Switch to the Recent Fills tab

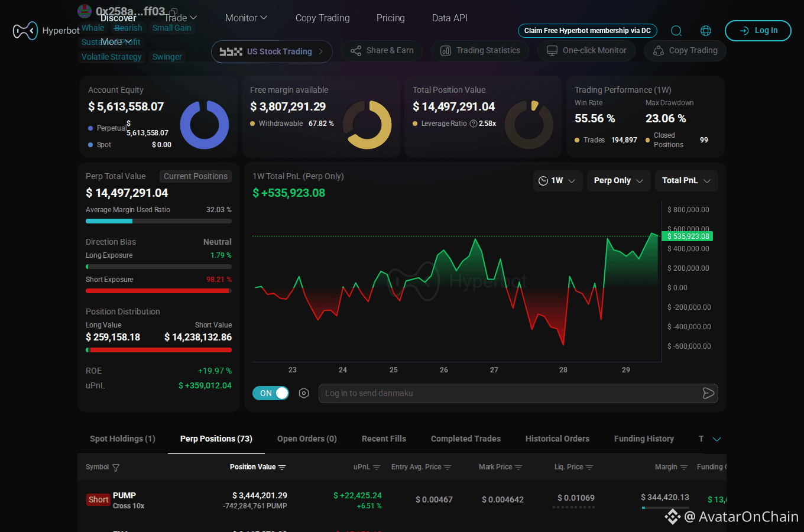(x=384, y=439)
